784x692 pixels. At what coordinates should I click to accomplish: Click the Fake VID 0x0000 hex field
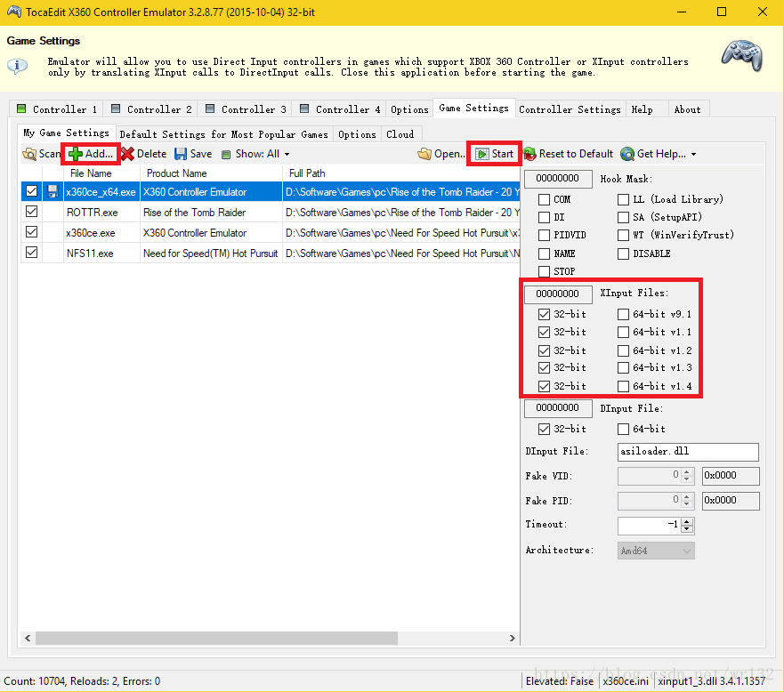click(731, 476)
